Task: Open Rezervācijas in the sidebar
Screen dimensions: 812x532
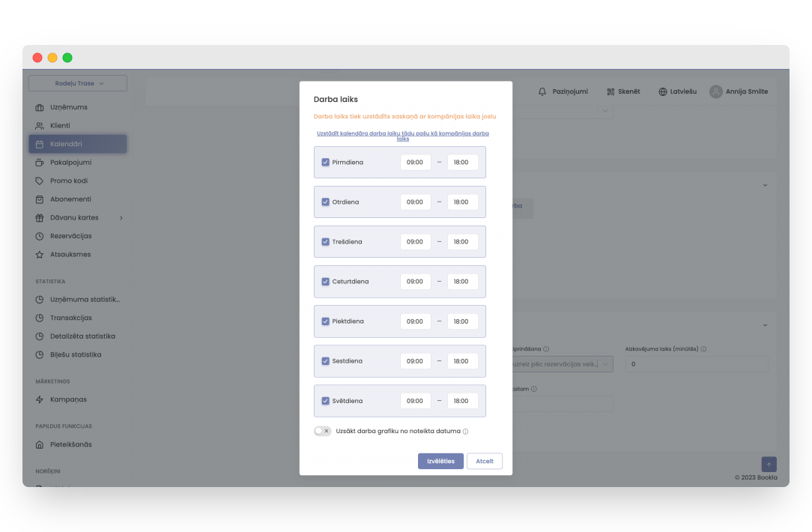Action: [70, 236]
